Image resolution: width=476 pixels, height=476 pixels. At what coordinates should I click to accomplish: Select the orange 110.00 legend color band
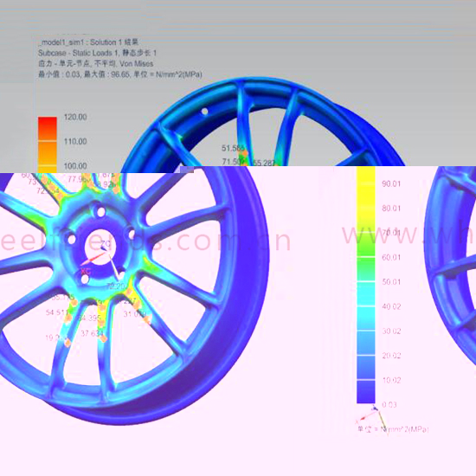[x=48, y=153]
